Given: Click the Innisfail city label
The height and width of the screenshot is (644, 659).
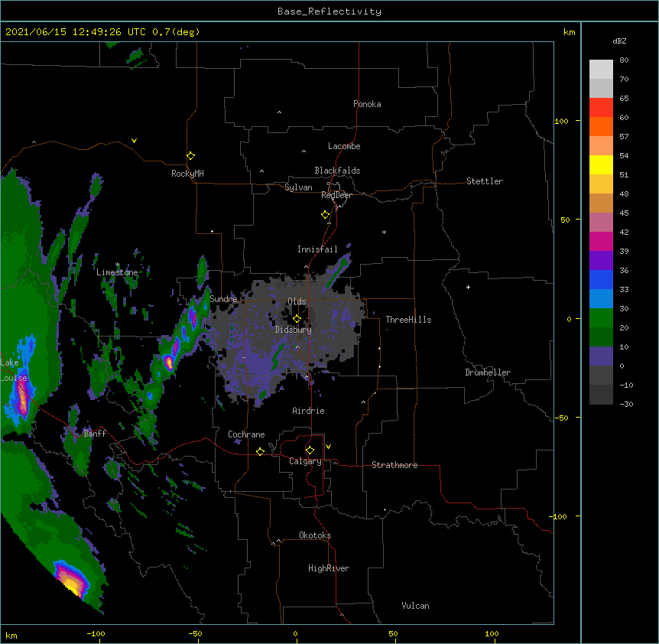Looking at the screenshot, I should 317,249.
